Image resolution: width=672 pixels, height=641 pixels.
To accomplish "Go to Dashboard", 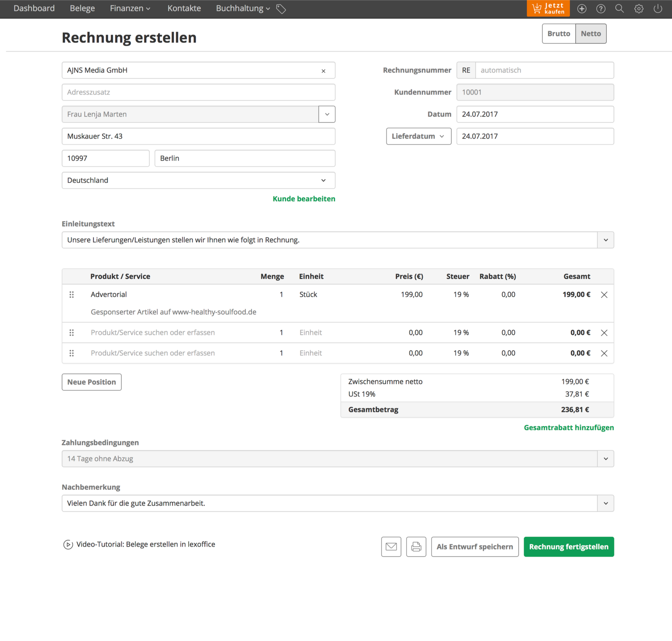I will coord(34,8).
